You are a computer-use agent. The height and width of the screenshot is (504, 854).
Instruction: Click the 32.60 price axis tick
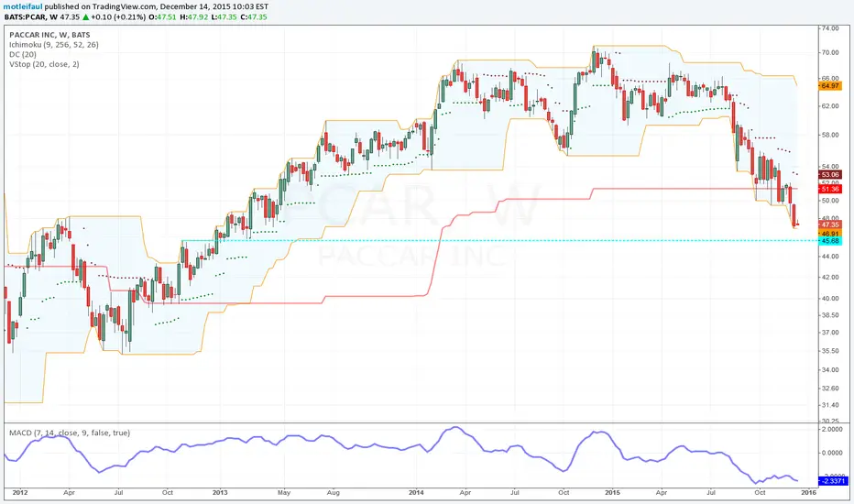(x=830, y=388)
